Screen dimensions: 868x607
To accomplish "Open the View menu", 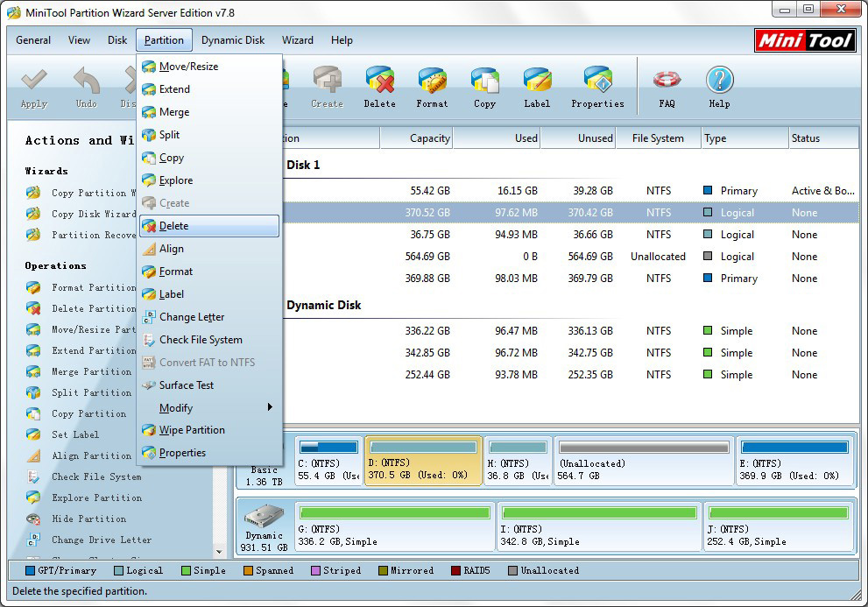I will point(79,40).
